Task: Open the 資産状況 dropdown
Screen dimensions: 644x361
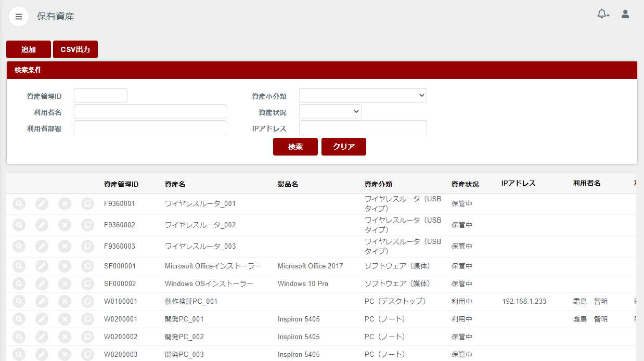Action: [330, 111]
